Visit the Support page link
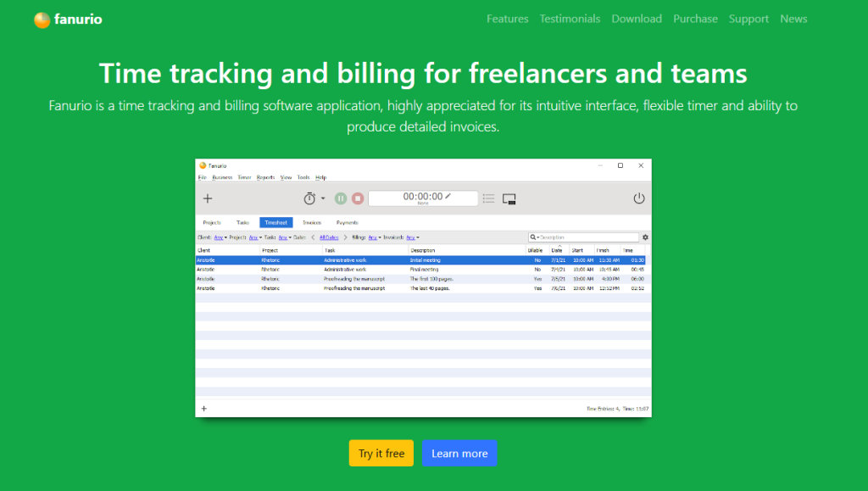The width and height of the screenshot is (868, 491). pyautogui.click(x=748, y=19)
